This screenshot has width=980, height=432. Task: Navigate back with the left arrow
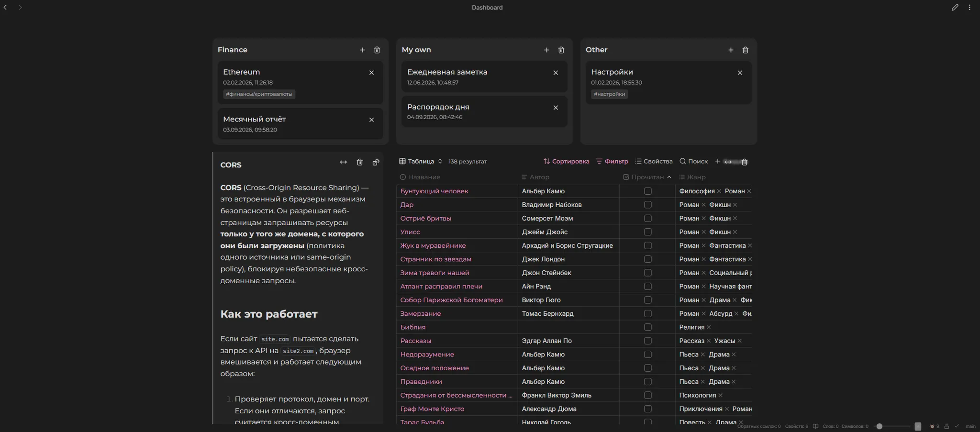click(x=5, y=7)
